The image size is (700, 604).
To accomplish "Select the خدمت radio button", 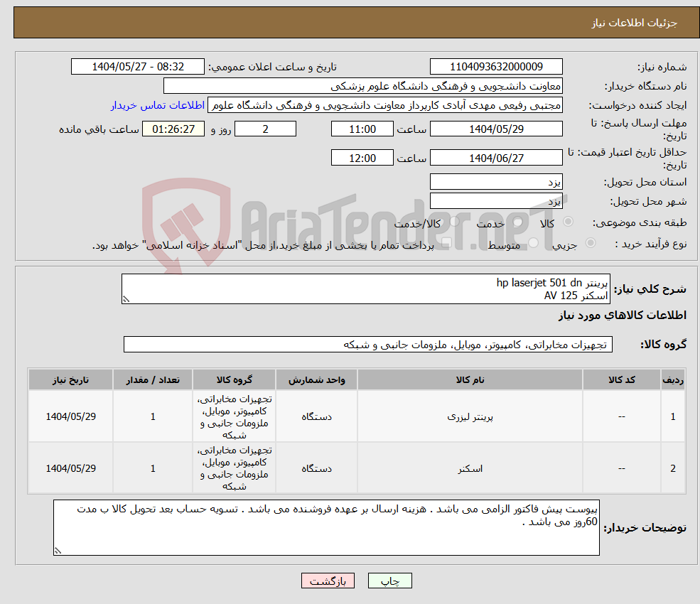I will [x=518, y=222].
